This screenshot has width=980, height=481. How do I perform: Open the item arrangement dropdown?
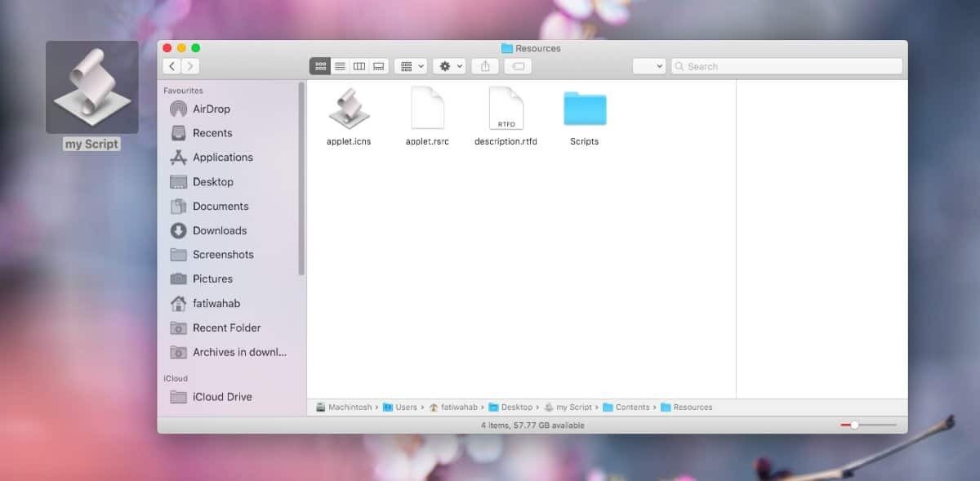(x=411, y=66)
